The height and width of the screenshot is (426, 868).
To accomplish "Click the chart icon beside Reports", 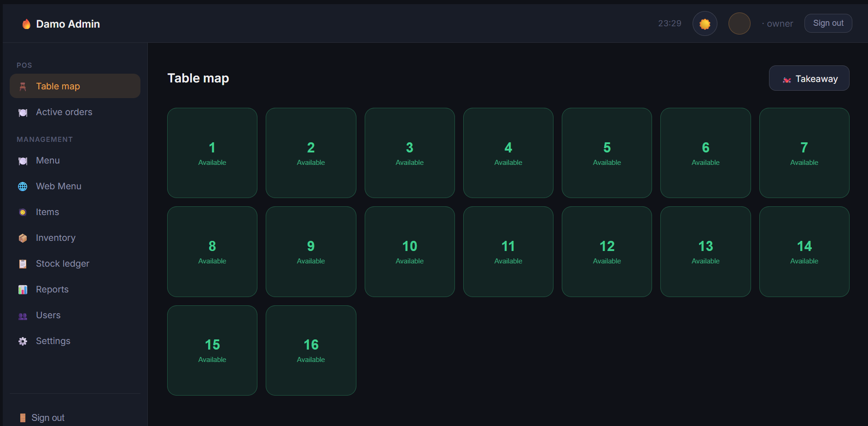I will tap(23, 290).
